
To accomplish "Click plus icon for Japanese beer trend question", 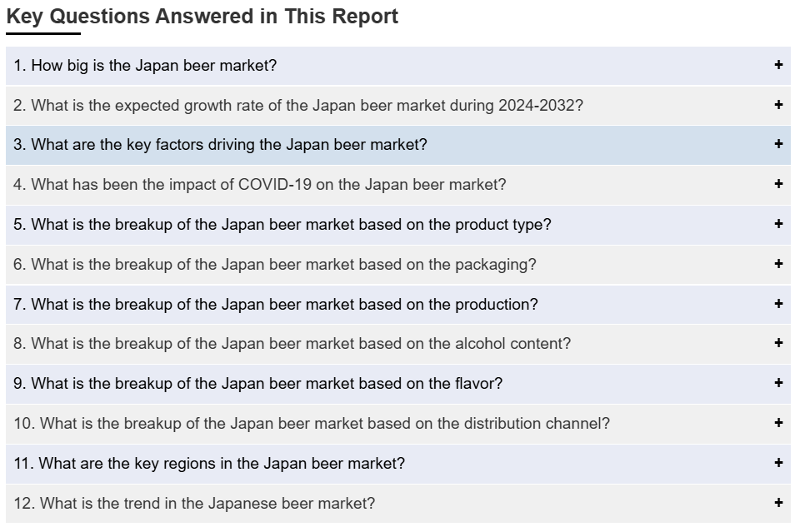I will click(x=778, y=503).
